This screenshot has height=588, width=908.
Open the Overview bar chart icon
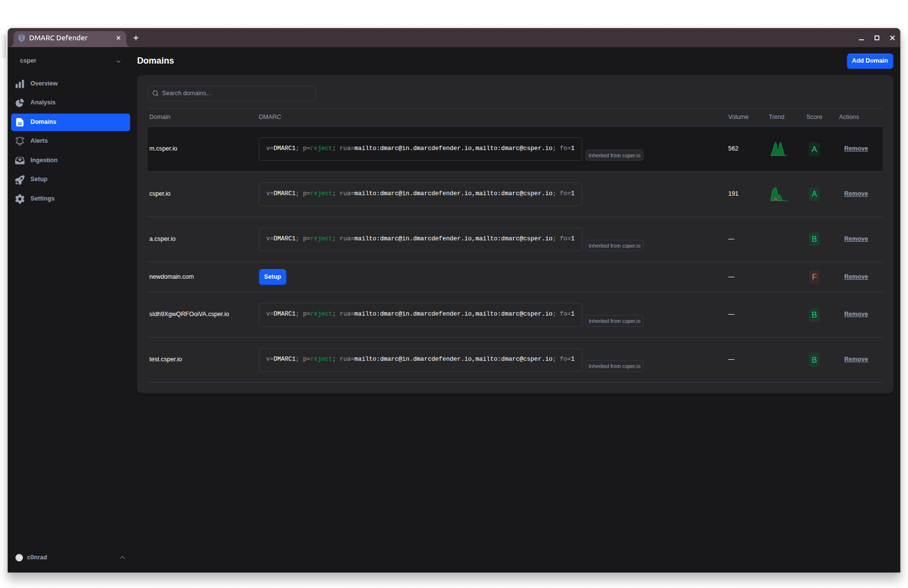pyautogui.click(x=20, y=84)
